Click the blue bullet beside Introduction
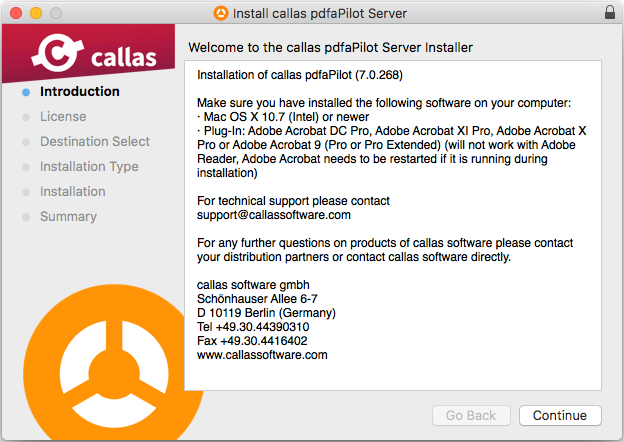This screenshot has height=442, width=624. tap(26, 92)
